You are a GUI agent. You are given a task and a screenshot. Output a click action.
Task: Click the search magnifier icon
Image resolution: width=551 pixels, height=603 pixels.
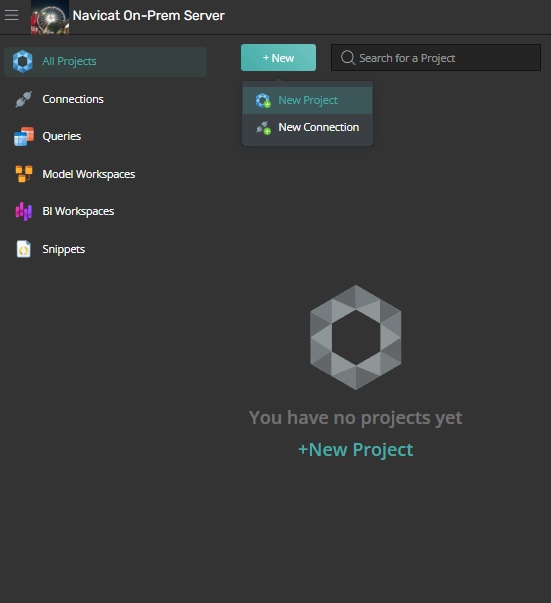point(348,58)
